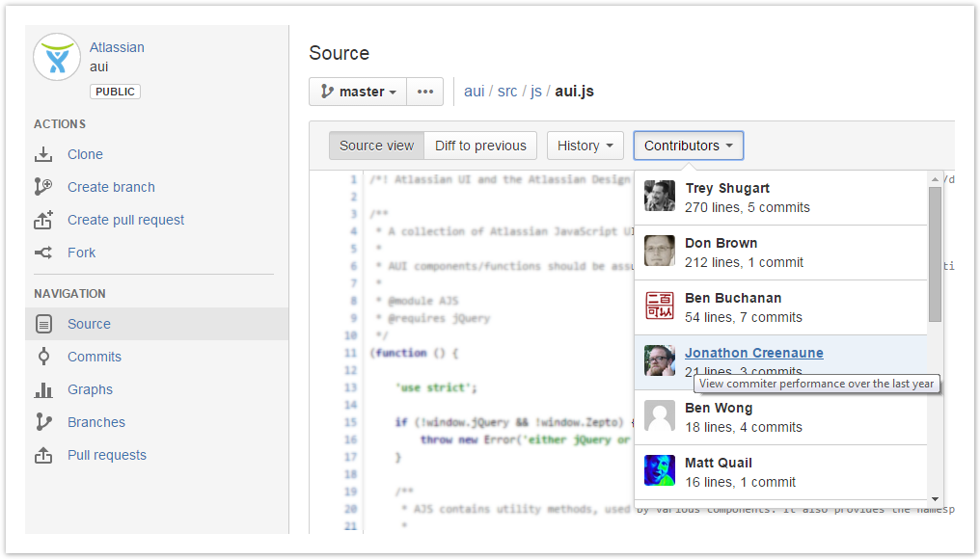
Task: Go to Branches in navigation
Action: pos(96,422)
